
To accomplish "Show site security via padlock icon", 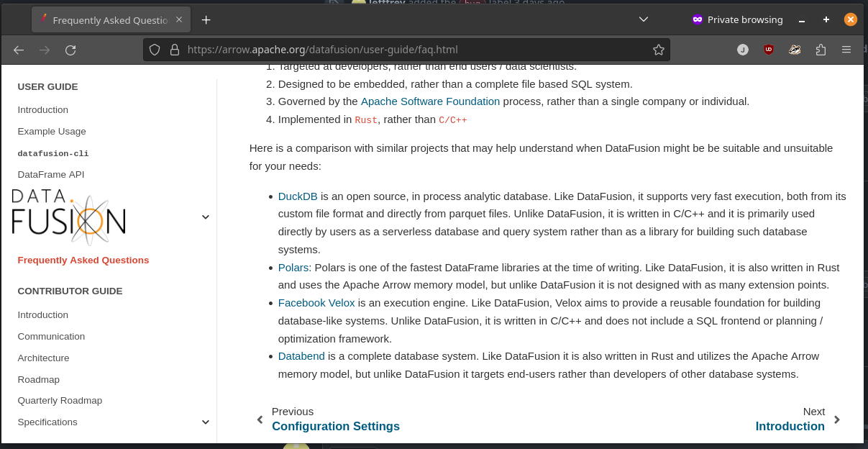I will click(173, 50).
